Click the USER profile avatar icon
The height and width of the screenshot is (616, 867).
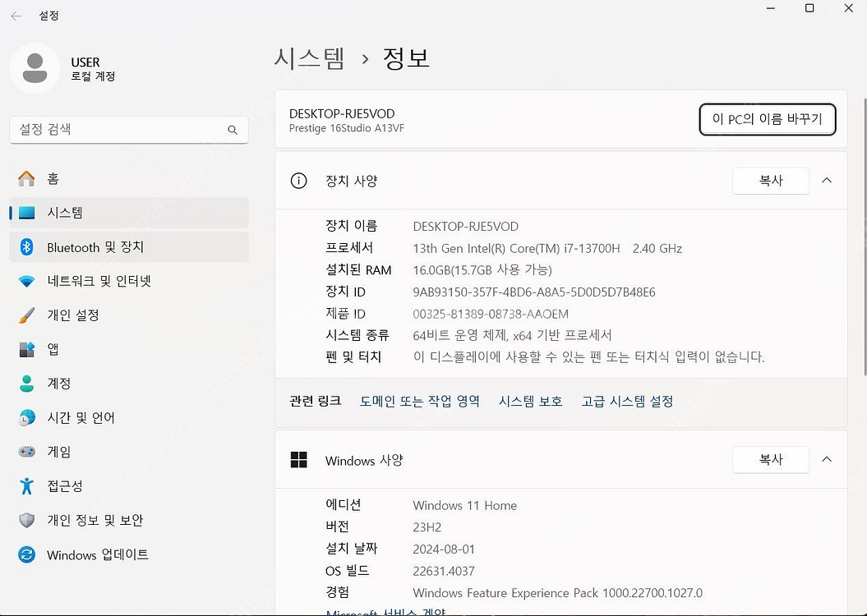[x=35, y=68]
